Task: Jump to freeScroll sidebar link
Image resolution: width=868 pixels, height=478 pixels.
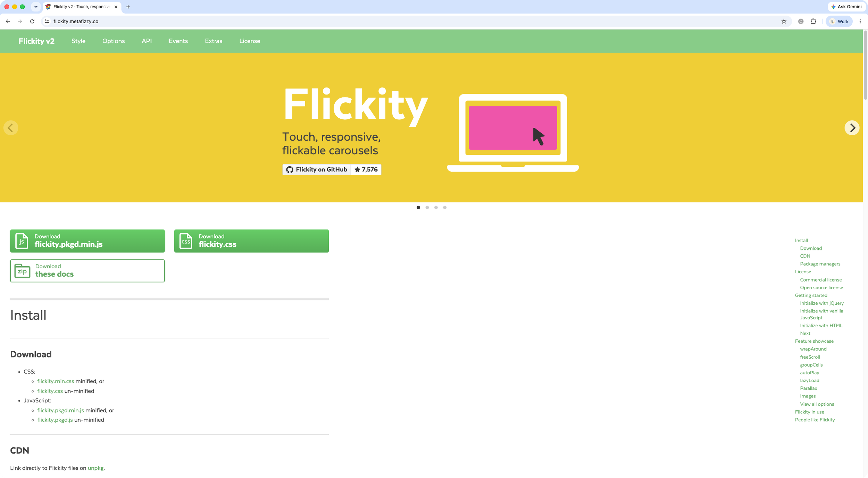Action: pyautogui.click(x=810, y=357)
